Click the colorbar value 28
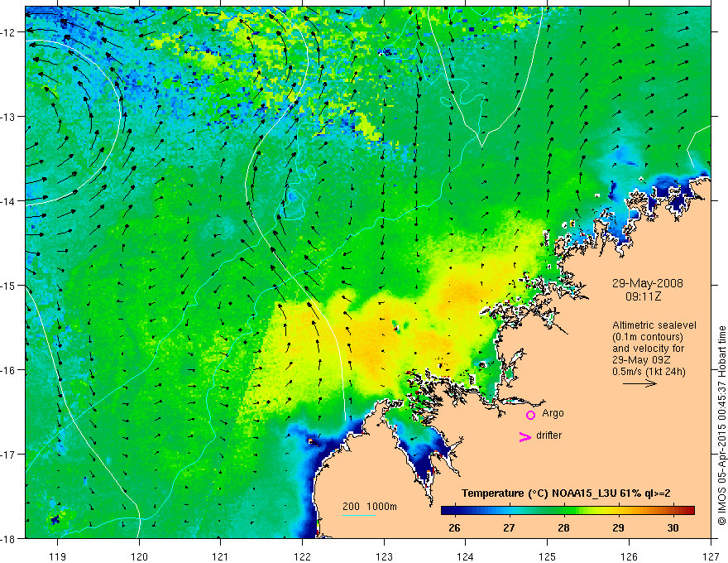This screenshot has width=728, height=563. pyautogui.click(x=563, y=527)
